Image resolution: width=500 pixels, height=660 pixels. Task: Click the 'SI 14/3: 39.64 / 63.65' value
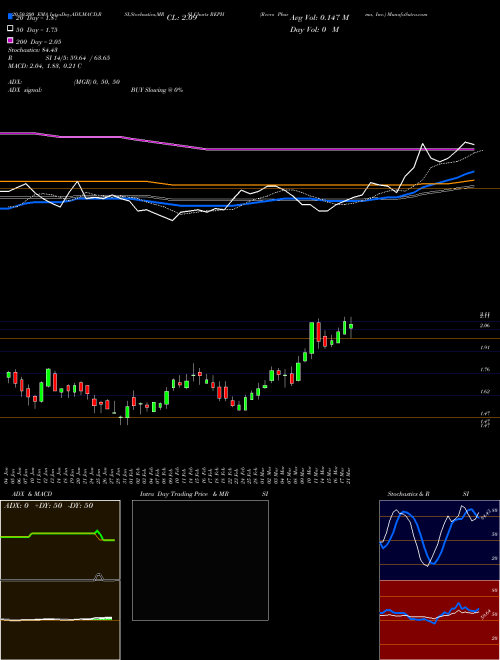(80, 58)
